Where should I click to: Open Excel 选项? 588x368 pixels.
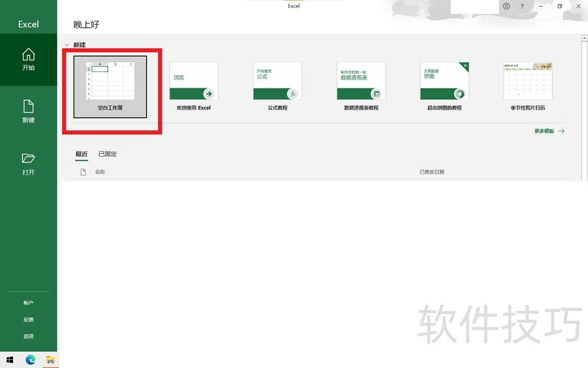(x=29, y=336)
